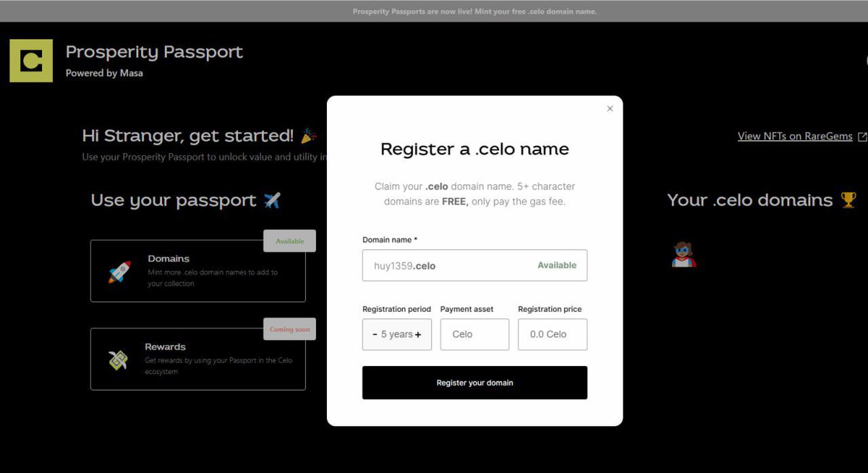868x473 pixels.
Task: Click the Registration price field
Action: coord(553,334)
